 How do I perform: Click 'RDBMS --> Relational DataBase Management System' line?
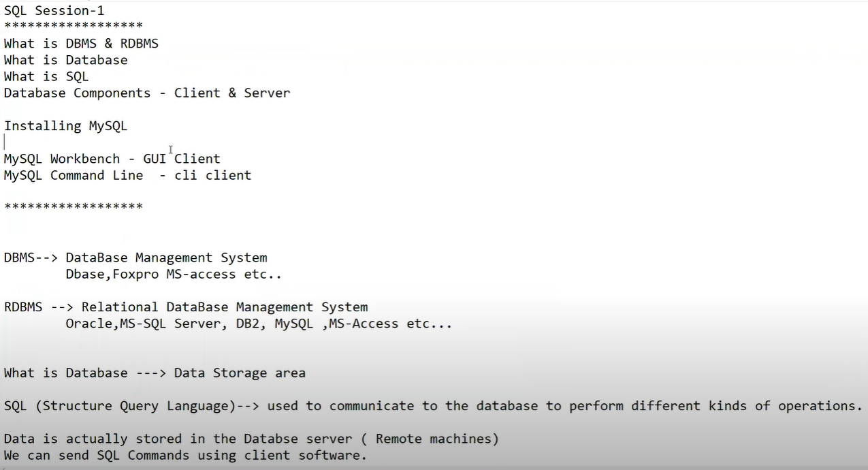point(186,307)
